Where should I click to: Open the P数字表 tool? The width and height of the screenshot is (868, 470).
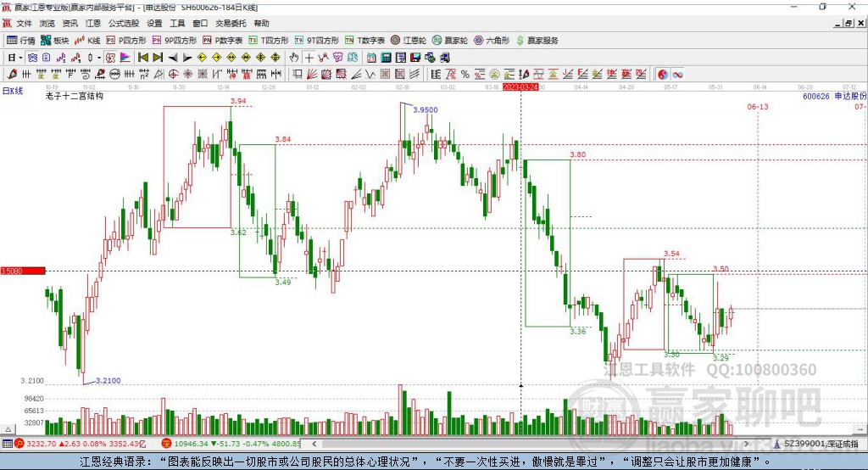[223, 41]
